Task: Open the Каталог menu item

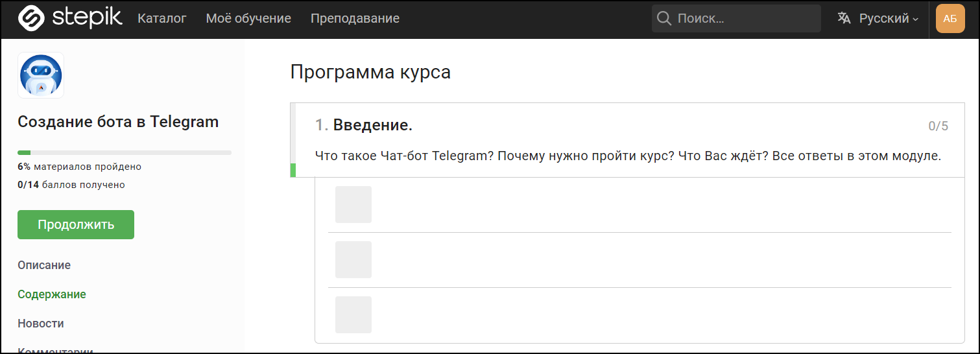Action: click(162, 18)
